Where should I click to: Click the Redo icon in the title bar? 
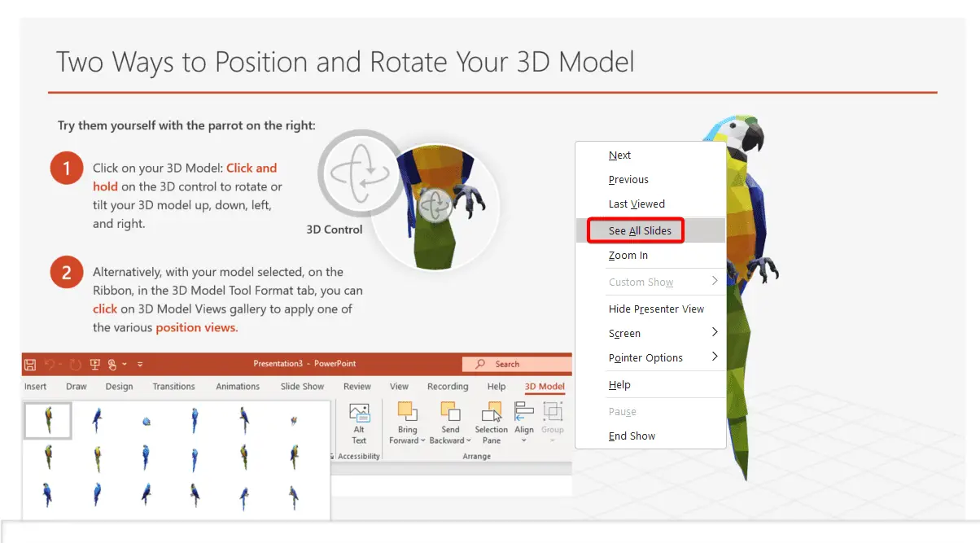pyautogui.click(x=75, y=364)
